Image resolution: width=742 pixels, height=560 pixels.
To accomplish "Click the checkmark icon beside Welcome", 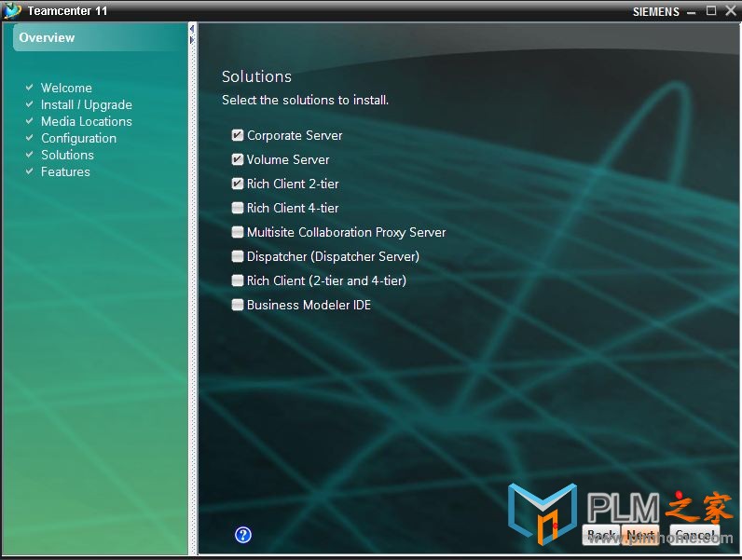I will pos(29,88).
